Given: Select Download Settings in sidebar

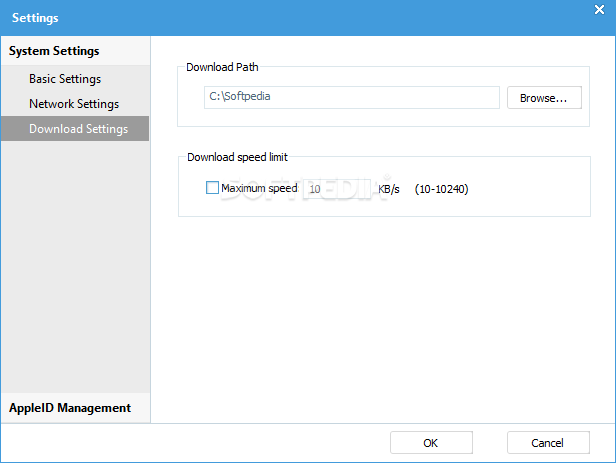Looking at the screenshot, I should coord(75,128).
